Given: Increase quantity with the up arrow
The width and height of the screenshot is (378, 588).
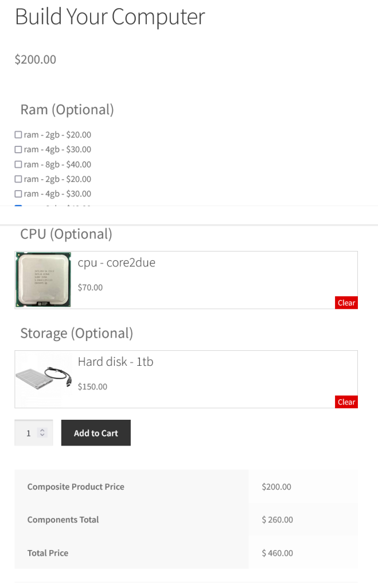Looking at the screenshot, I should pyautogui.click(x=42, y=430).
